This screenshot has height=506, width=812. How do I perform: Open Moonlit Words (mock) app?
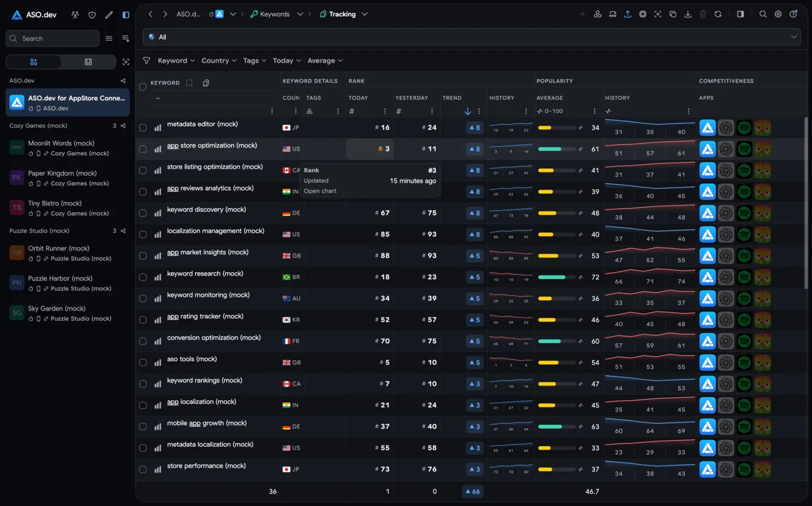point(68,148)
